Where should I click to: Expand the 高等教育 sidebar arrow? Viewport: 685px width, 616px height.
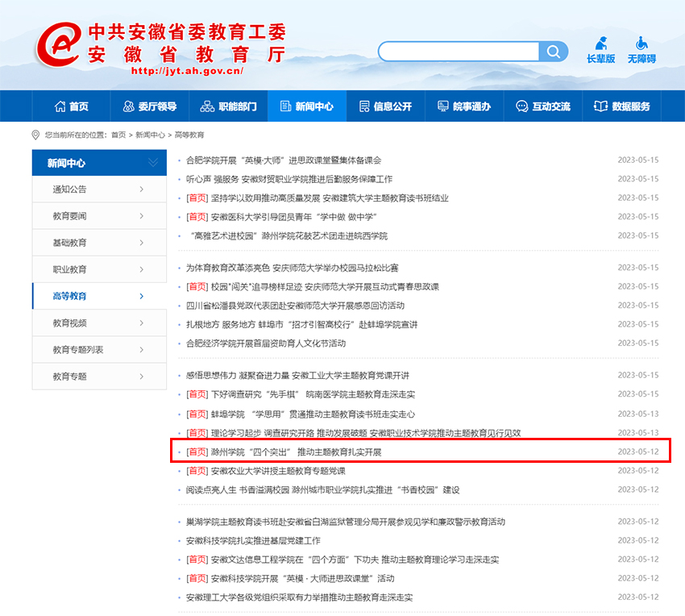tap(142, 296)
